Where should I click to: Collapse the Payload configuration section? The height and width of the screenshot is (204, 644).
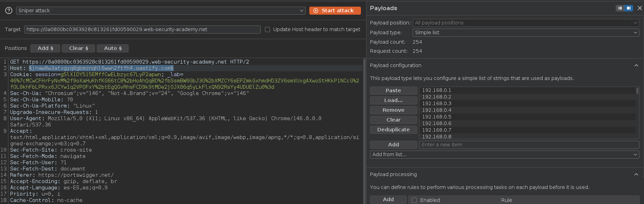(x=636, y=66)
